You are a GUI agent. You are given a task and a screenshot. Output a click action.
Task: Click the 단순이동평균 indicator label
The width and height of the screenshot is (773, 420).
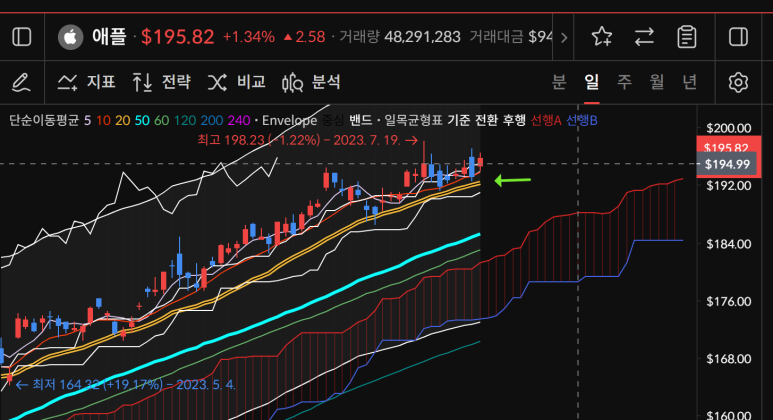tap(44, 120)
